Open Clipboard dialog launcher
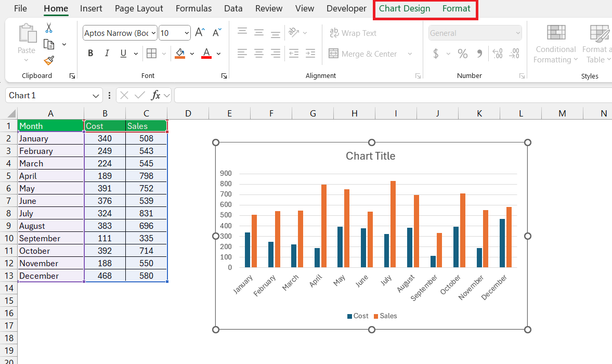 pyautogui.click(x=72, y=76)
